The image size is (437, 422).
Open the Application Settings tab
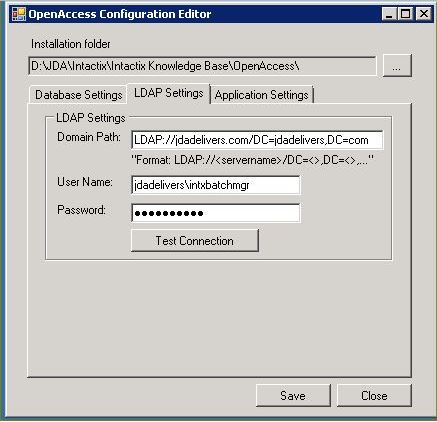262,95
